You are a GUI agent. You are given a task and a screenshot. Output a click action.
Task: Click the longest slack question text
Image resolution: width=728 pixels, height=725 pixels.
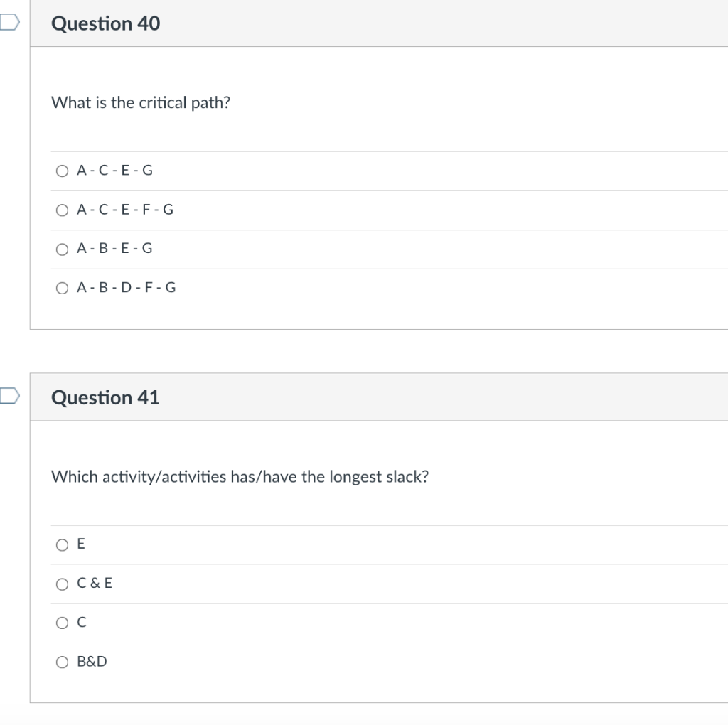click(x=240, y=476)
